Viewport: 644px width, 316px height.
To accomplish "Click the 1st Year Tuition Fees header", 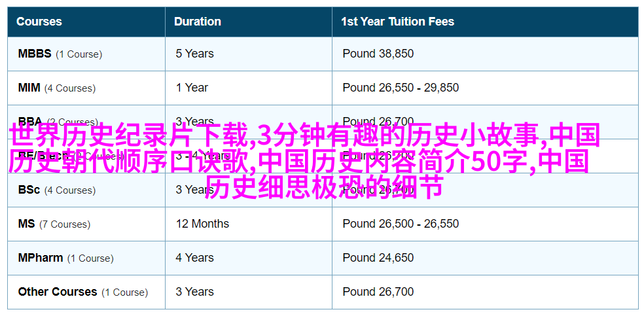I will pos(397,22).
